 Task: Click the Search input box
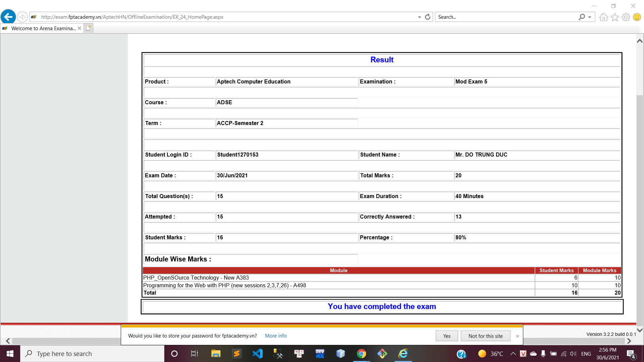tap(506, 17)
